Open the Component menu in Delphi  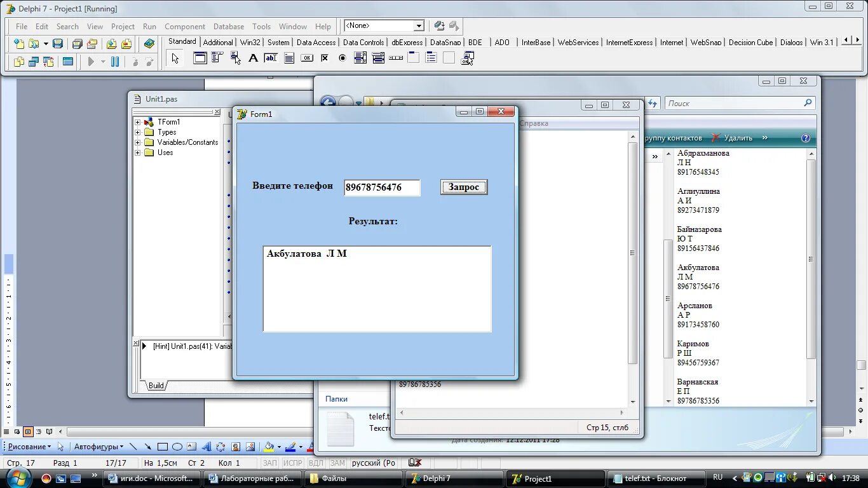click(185, 27)
